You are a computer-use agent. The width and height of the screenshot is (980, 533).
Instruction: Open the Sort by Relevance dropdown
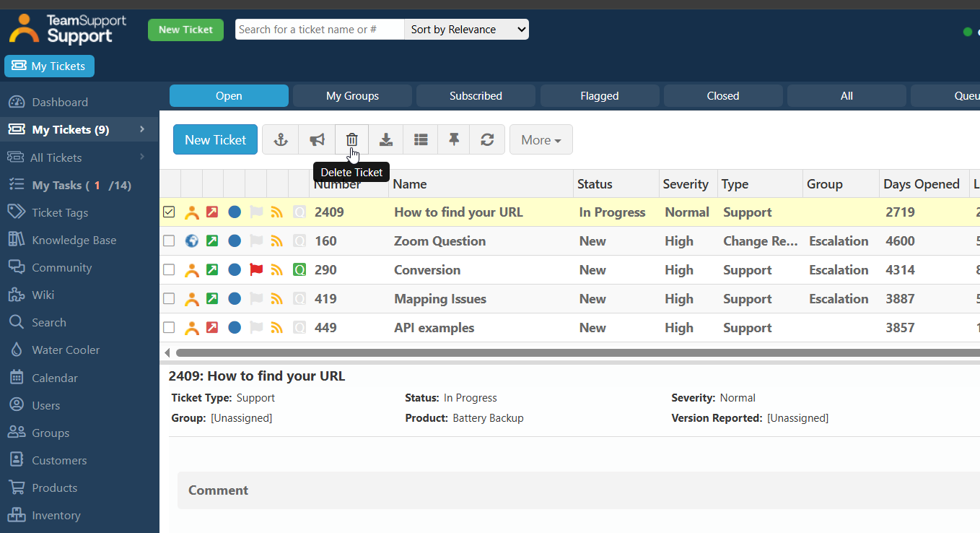point(467,30)
